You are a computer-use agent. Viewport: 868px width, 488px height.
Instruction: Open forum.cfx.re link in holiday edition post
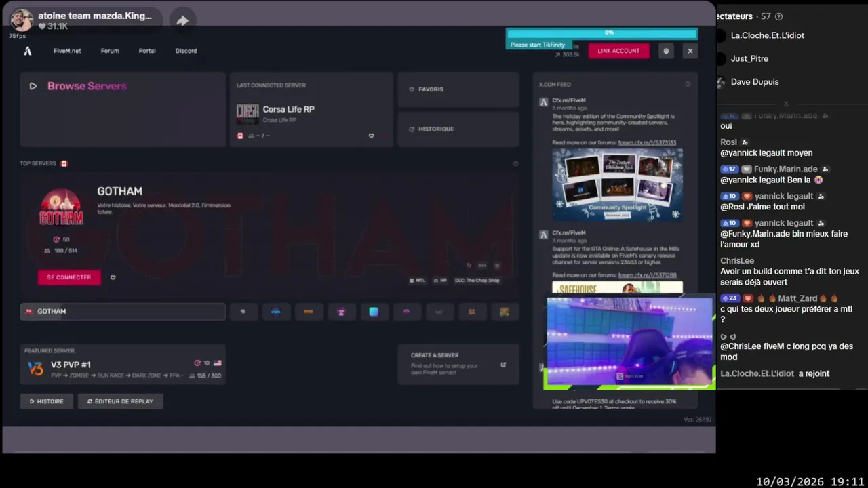(x=646, y=143)
